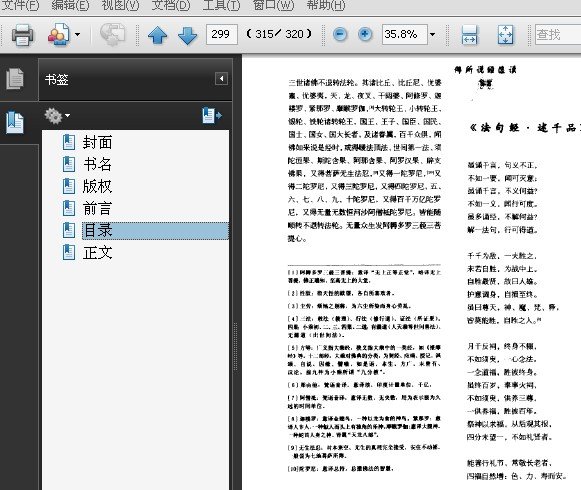
Task: Click the panel splitter handle beside document
Action: [235, 347]
